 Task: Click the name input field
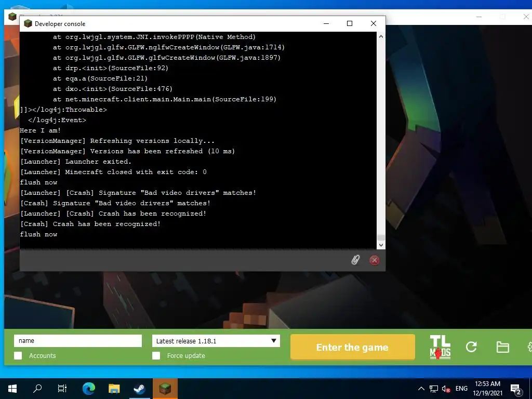tap(78, 341)
